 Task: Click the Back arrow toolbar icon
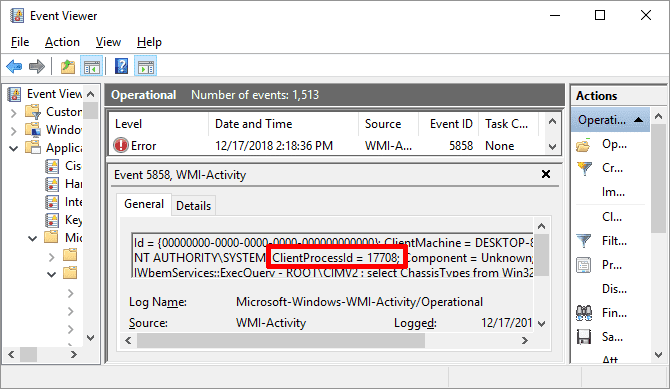[x=14, y=66]
